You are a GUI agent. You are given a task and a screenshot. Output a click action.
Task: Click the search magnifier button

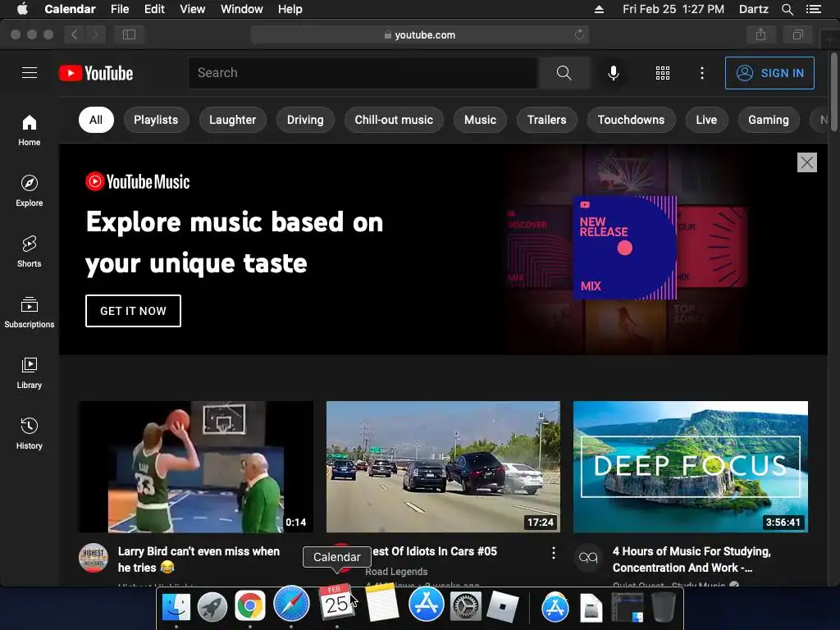(x=564, y=73)
